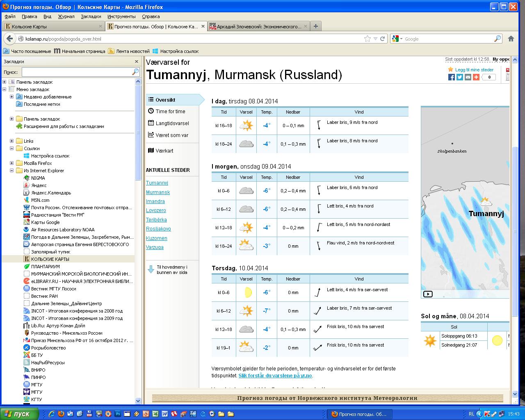Select the Langtidsvarsel forecast view
The height and width of the screenshot is (420, 525).
[x=172, y=123]
